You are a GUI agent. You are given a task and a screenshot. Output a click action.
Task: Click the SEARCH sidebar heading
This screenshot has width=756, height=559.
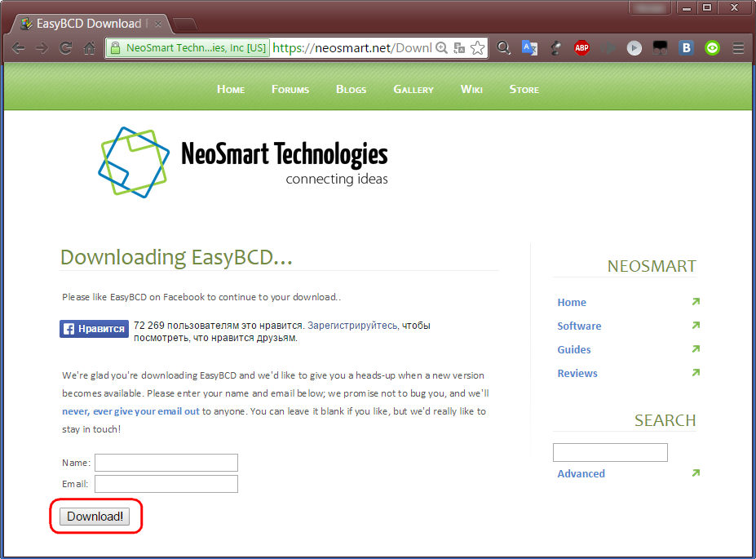click(665, 420)
